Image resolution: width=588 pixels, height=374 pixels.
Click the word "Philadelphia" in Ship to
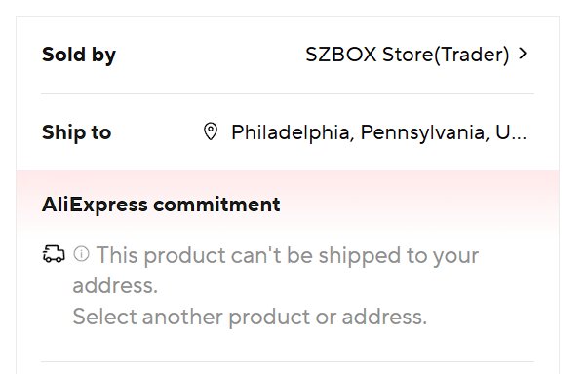pos(293,132)
